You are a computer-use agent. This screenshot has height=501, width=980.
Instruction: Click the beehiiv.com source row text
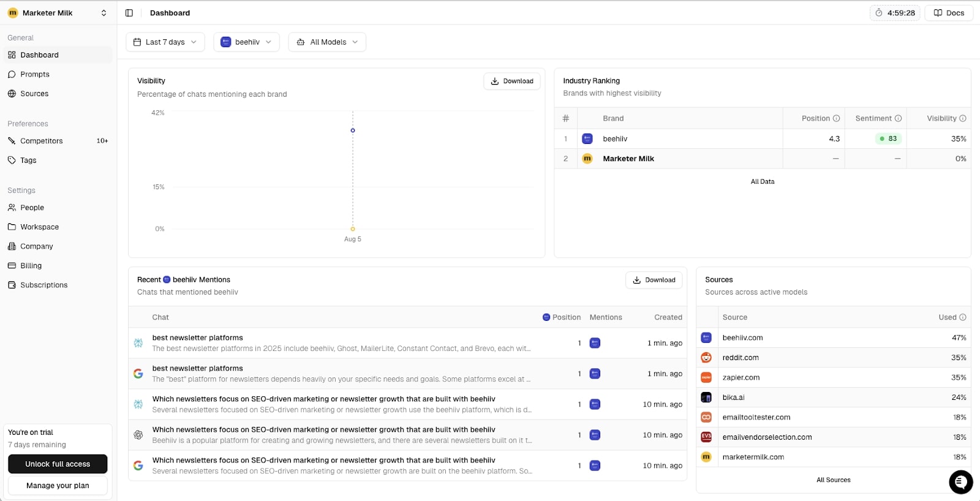tap(742, 338)
